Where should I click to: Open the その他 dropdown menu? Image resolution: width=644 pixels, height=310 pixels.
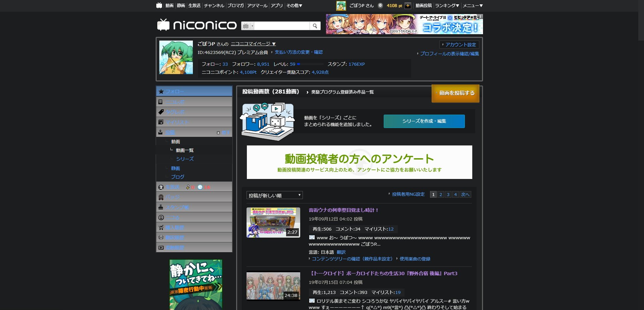coord(294,5)
